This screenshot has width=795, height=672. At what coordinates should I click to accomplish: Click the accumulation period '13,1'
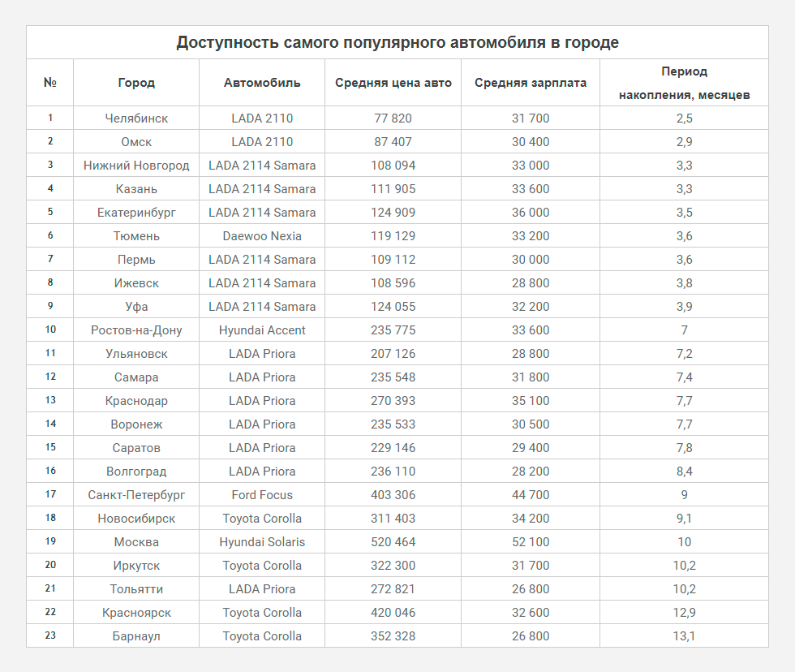click(x=684, y=636)
